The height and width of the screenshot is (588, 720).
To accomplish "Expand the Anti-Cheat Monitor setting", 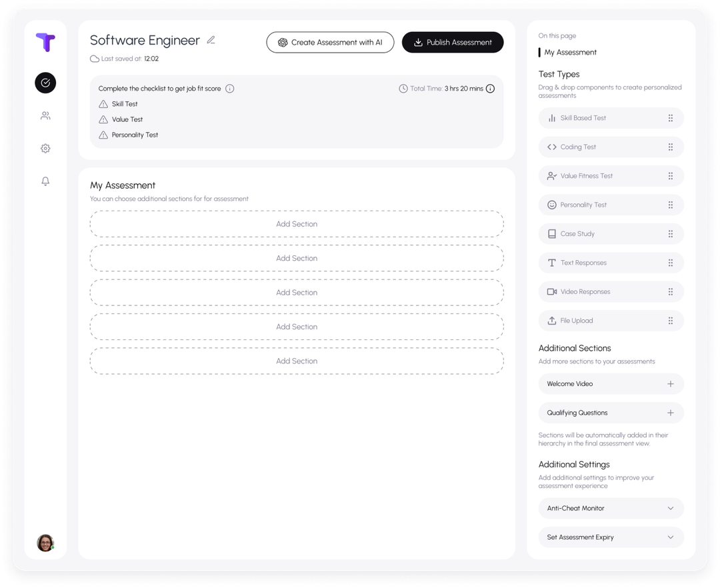I will 671,508.
